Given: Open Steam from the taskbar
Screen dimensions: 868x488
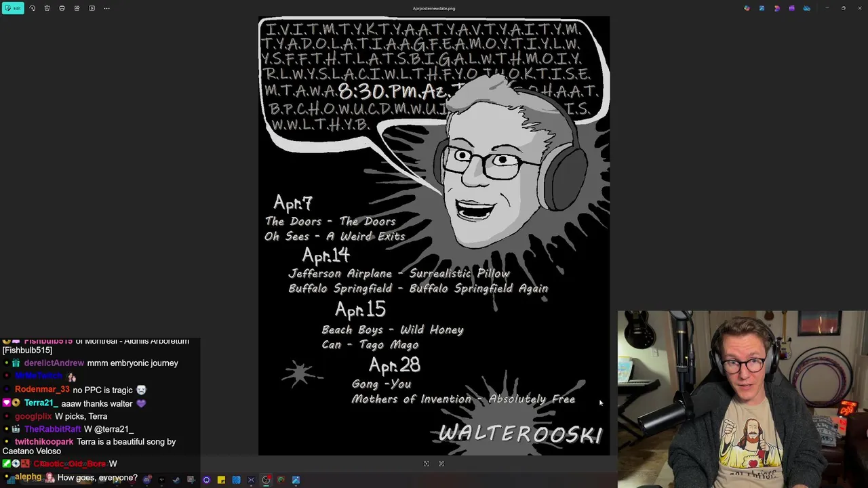Looking at the screenshot, I should [176, 480].
